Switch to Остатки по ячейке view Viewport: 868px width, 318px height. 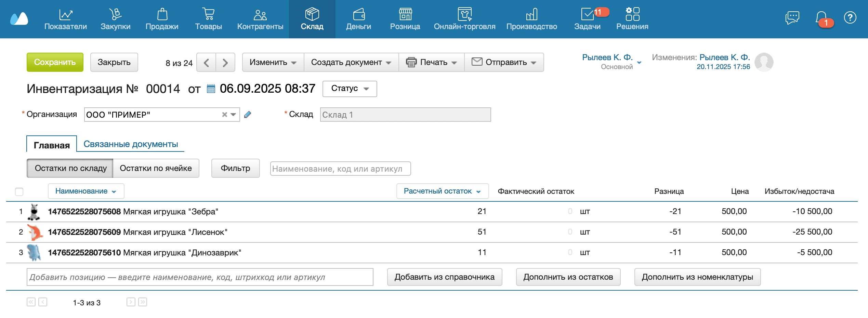pos(156,168)
